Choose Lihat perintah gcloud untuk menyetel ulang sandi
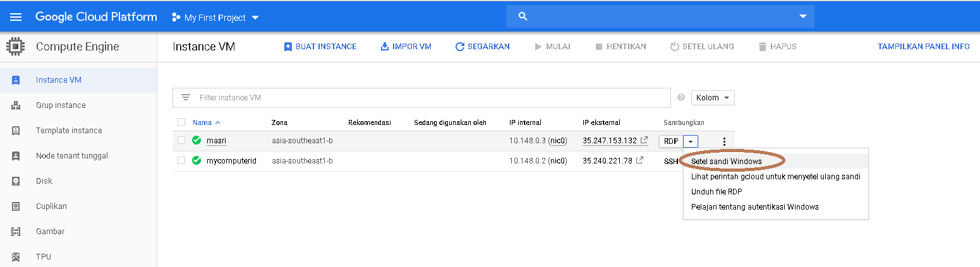 click(x=775, y=177)
